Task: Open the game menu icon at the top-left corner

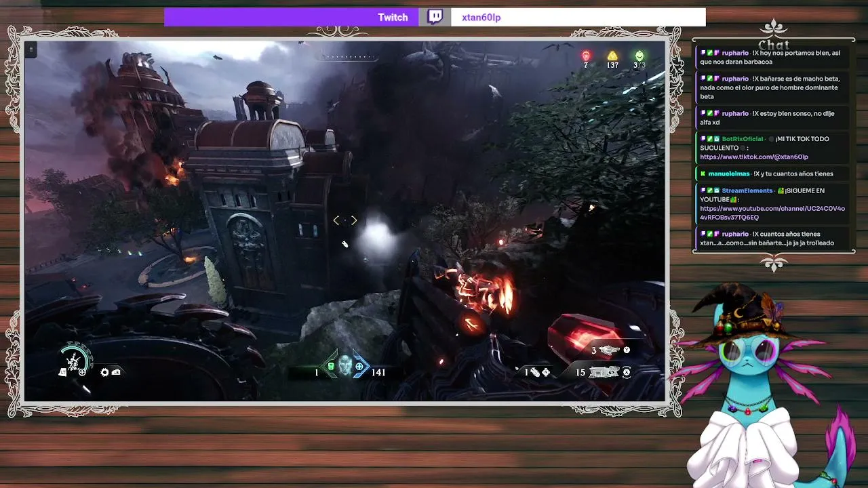Action: [x=31, y=49]
